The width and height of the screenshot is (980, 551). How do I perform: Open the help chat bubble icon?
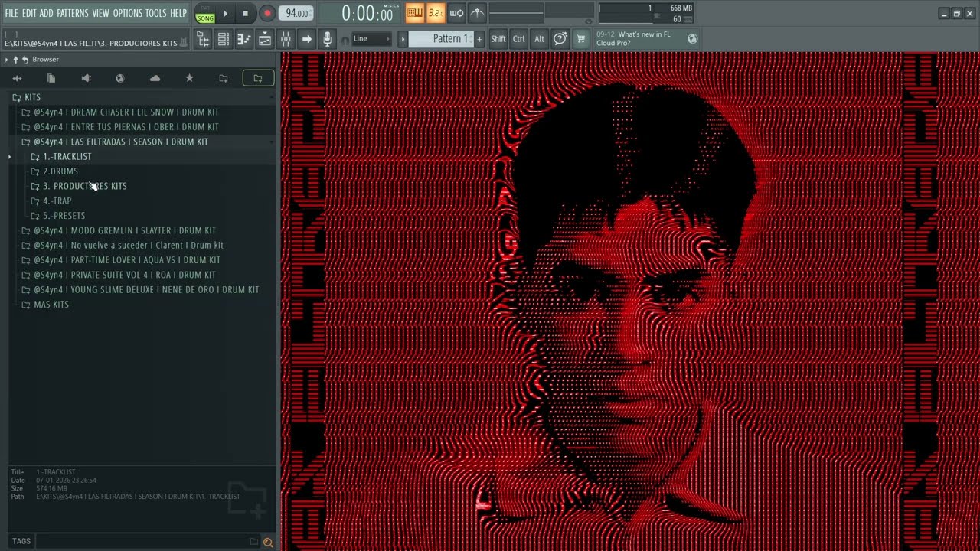click(x=560, y=39)
